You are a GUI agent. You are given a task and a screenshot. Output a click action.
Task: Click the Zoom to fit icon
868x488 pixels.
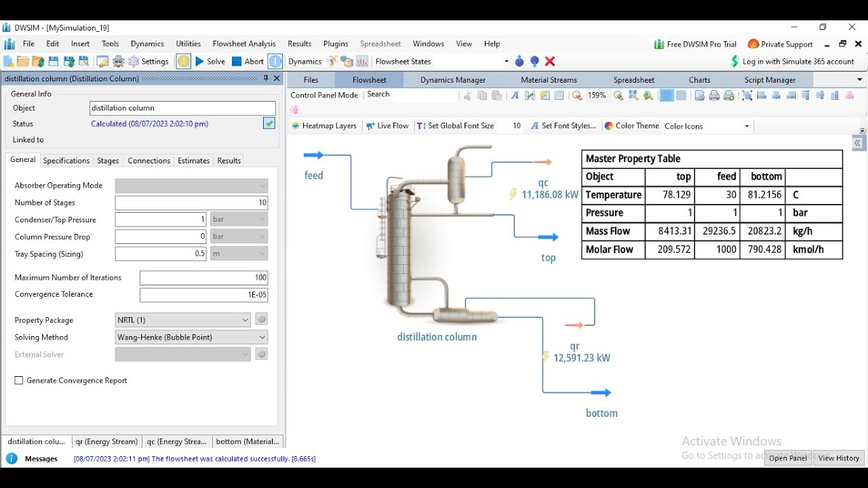pyautogui.click(x=633, y=96)
